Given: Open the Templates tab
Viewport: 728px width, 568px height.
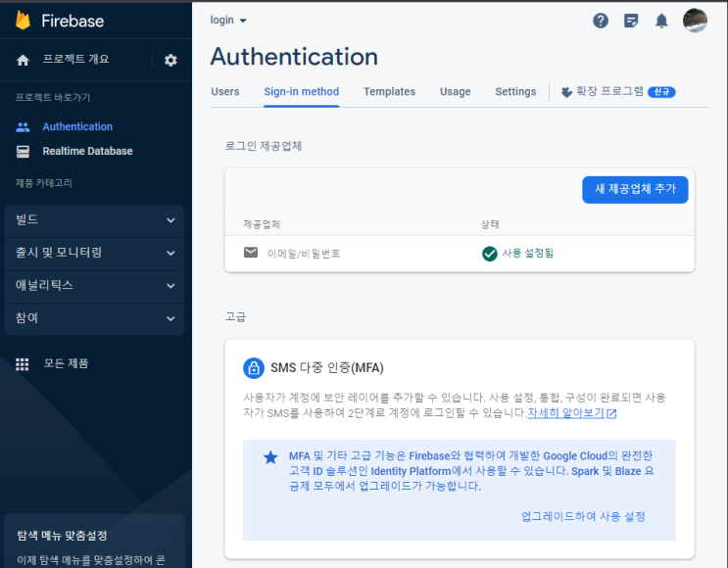Looking at the screenshot, I should [389, 92].
